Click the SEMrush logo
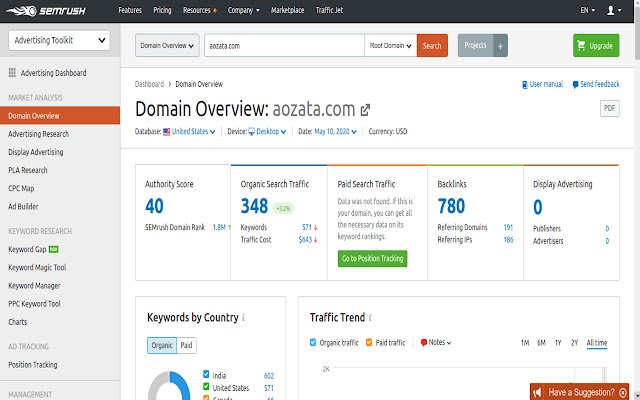The image size is (640, 400). pyautogui.click(x=46, y=11)
